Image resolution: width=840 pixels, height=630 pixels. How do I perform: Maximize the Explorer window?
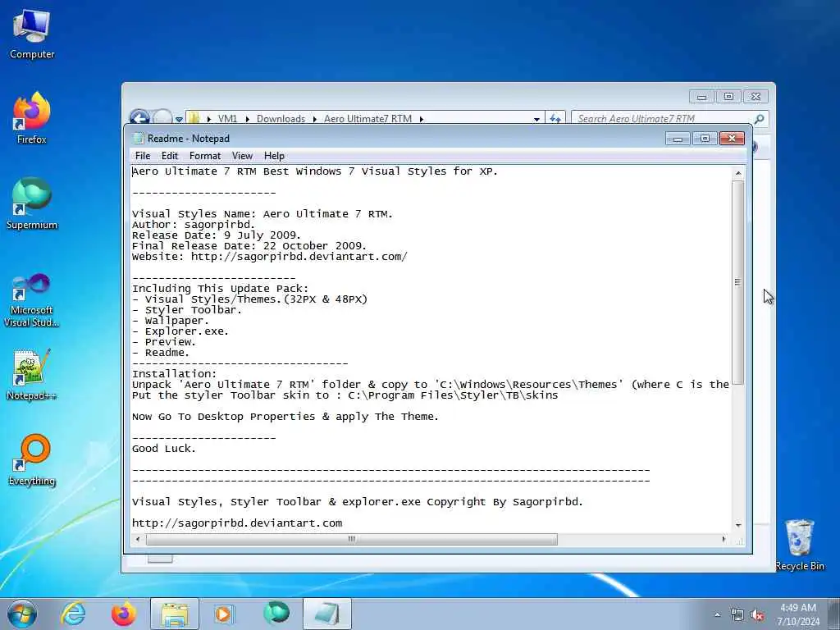(728, 97)
